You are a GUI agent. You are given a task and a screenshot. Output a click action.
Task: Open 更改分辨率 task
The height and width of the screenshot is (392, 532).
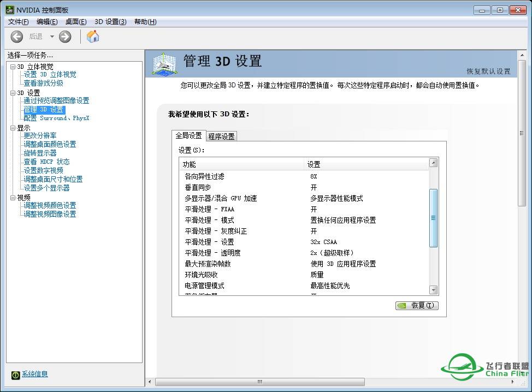[40, 135]
